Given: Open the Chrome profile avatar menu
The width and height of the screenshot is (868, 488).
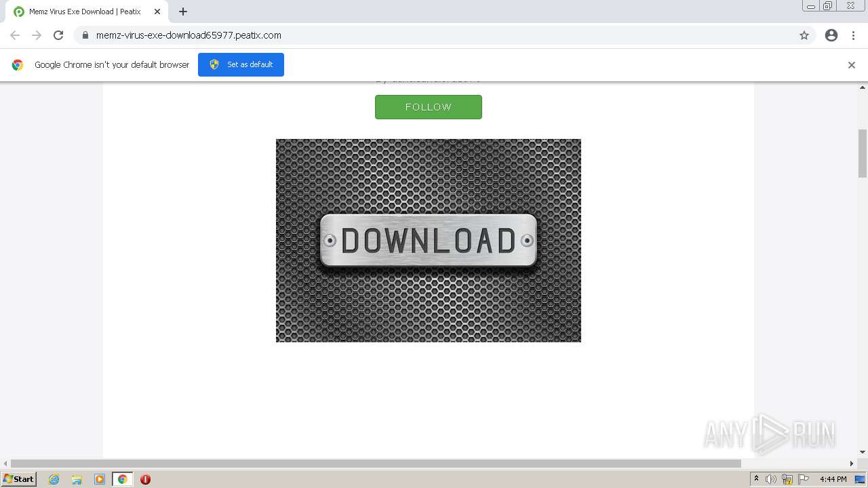Looking at the screenshot, I should [831, 35].
